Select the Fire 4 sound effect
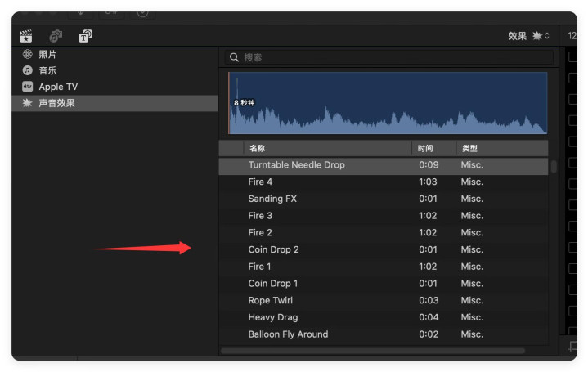Screen dimensions: 588x372 pyautogui.click(x=384, y=182)
